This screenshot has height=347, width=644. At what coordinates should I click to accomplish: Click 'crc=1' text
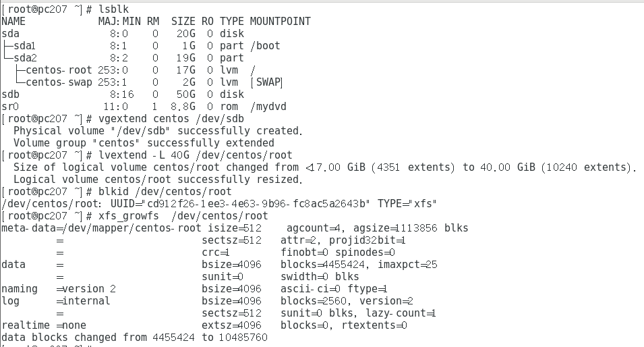click(216, 252)
